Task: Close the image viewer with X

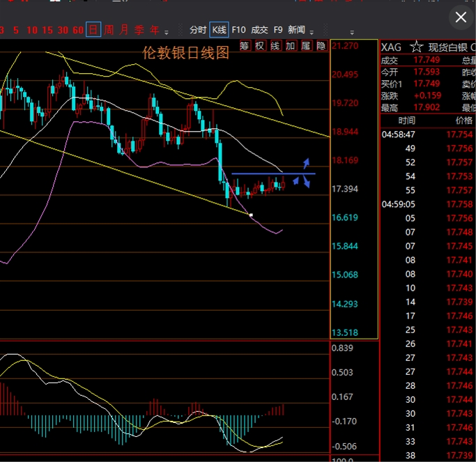Action: (x=461, y=17)
